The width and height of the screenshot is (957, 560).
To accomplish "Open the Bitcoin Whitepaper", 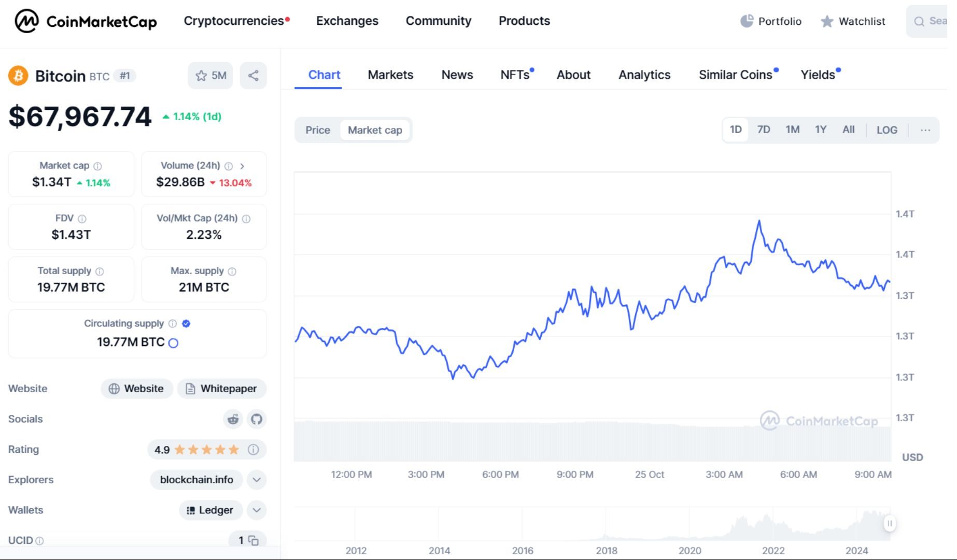I will [222, 389].
